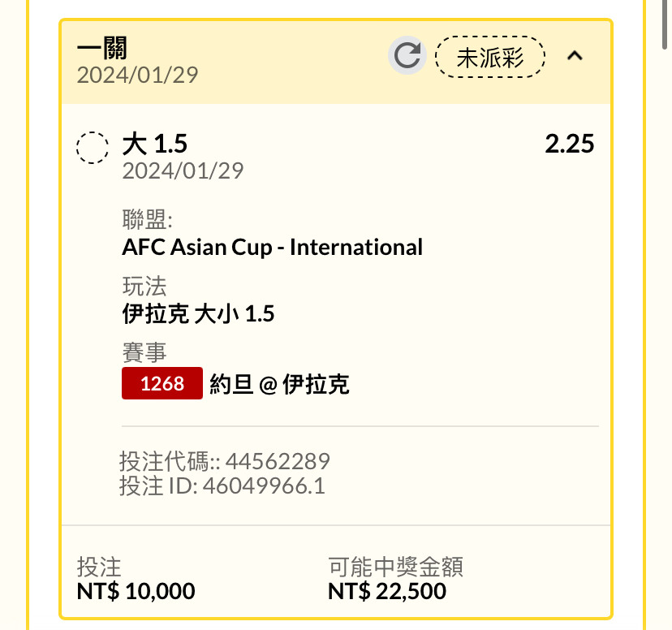Click AFC Asian Cup - International league

[x=272, y=248]
